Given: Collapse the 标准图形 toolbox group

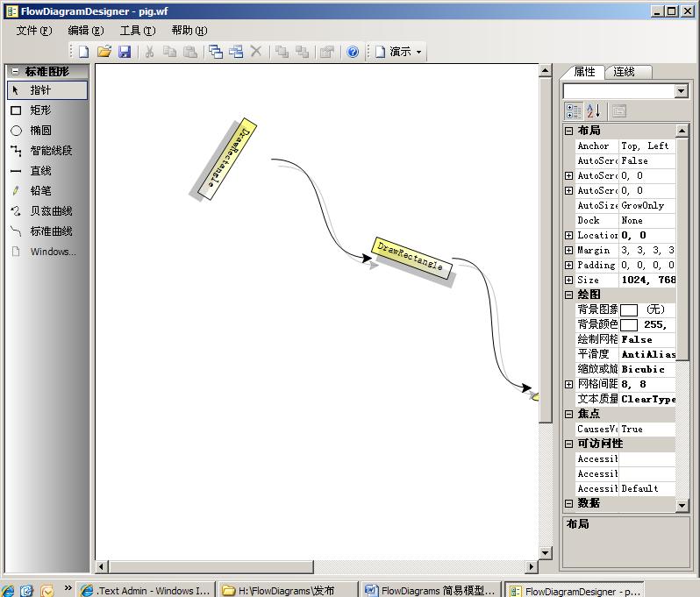Looking at the screenshot, I should (15, 72).
